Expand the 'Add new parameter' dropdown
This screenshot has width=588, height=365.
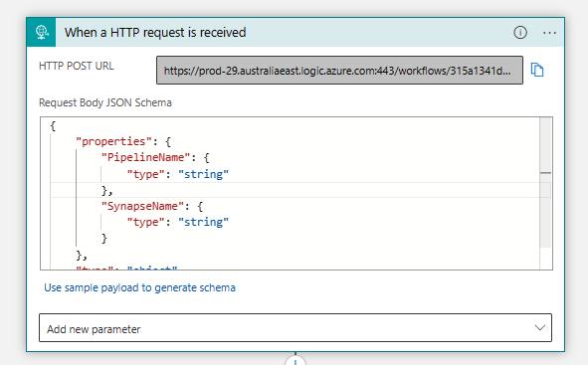(295, 328)
